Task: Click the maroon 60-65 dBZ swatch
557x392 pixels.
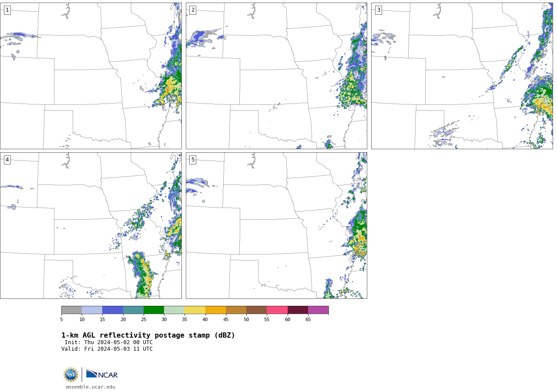Action: 298,310
